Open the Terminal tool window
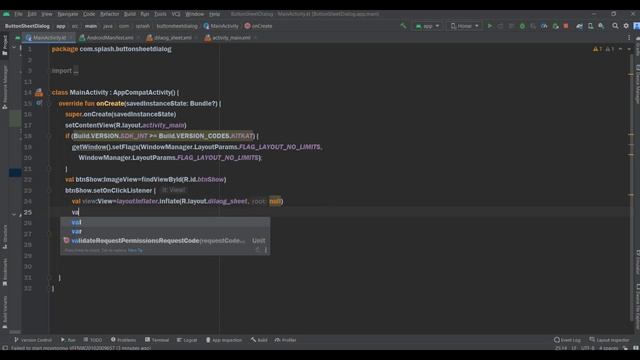The width and height of the screenshot is (640, 360). [157, 340]
